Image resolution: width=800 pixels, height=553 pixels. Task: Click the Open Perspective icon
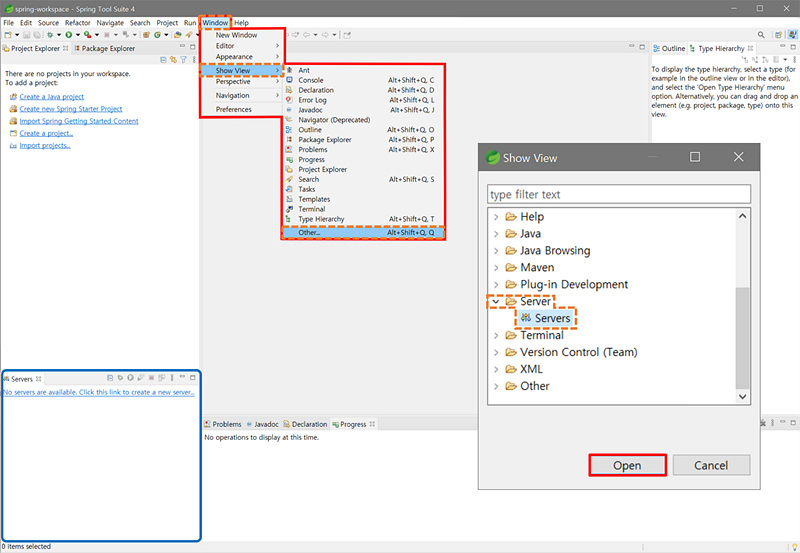[778, 35]
